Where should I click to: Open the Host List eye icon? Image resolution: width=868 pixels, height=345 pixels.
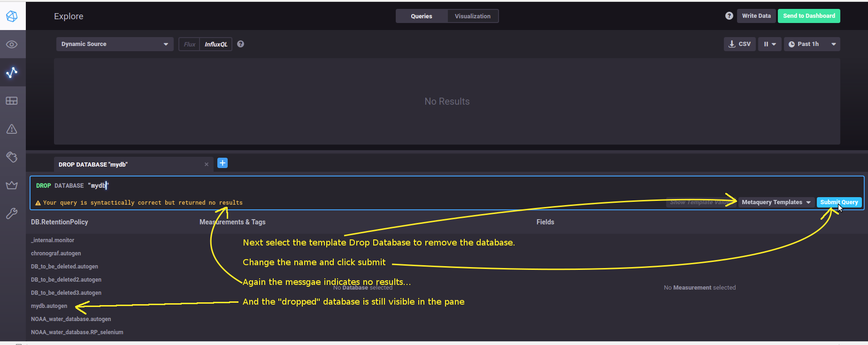coord(13,44)
